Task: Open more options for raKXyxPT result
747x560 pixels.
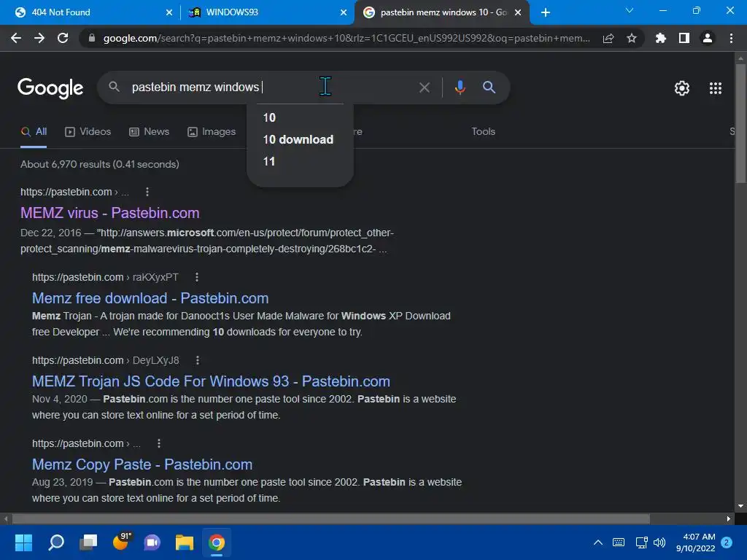Action: (197, 277)
